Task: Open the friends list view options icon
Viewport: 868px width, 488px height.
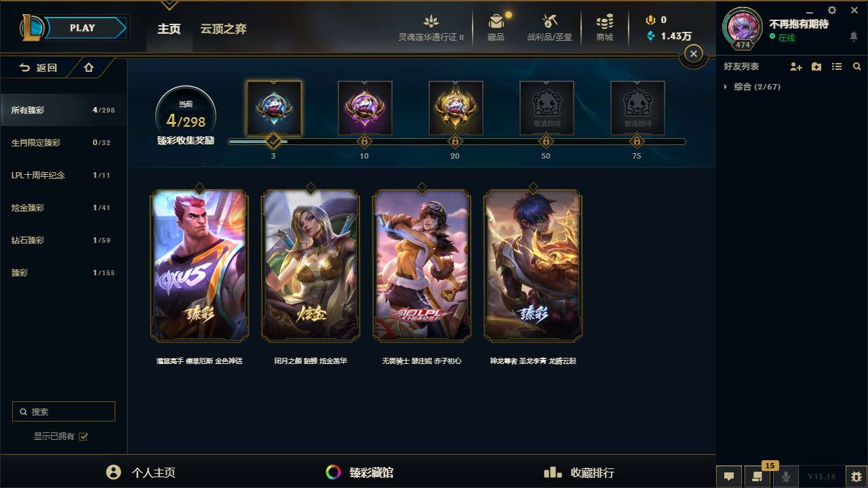Action: point(837,66)
